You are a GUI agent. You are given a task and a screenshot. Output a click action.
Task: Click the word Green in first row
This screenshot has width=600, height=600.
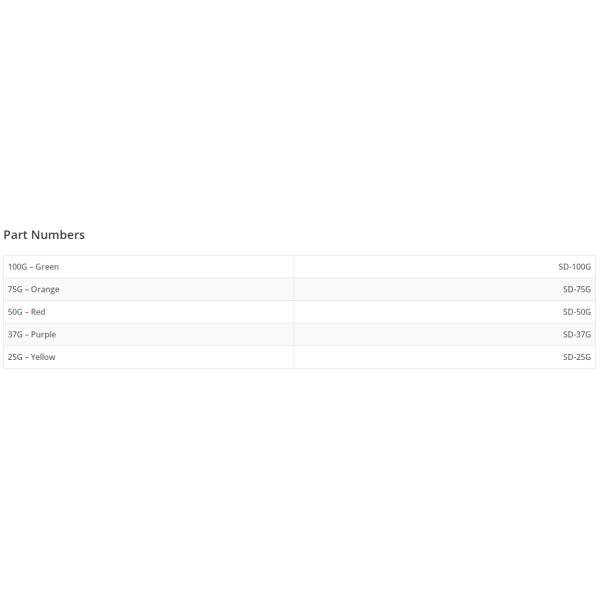[47, 267]
